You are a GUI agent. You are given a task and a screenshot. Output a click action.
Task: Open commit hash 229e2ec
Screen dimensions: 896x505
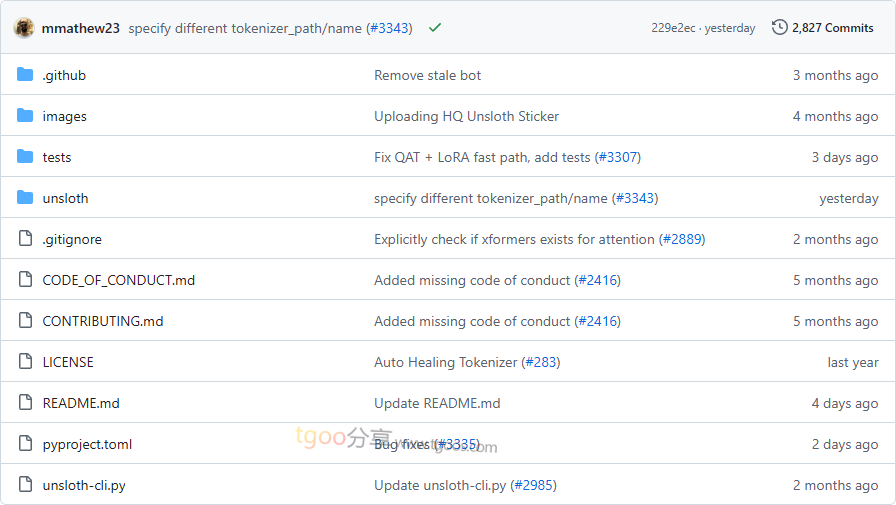click(674, 28)
